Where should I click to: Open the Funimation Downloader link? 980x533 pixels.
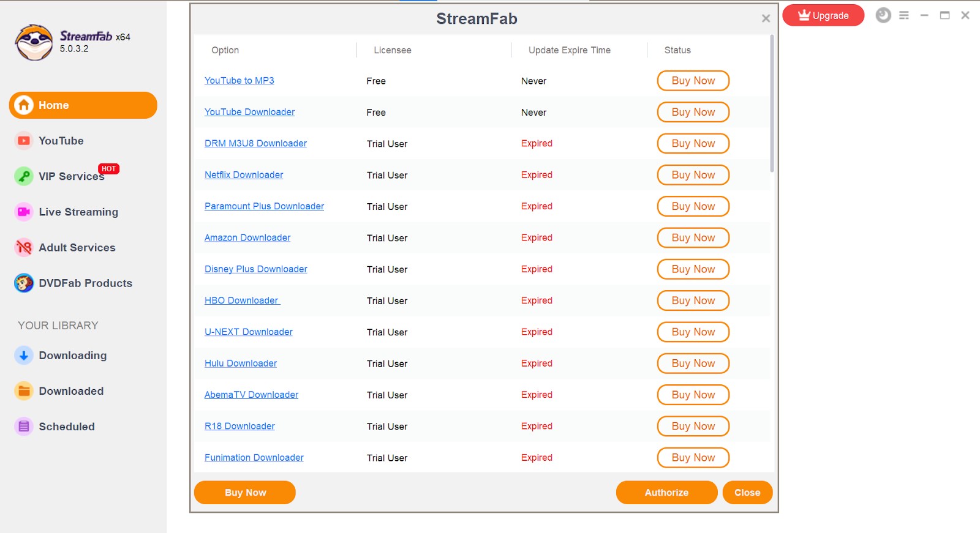point(254,458)
